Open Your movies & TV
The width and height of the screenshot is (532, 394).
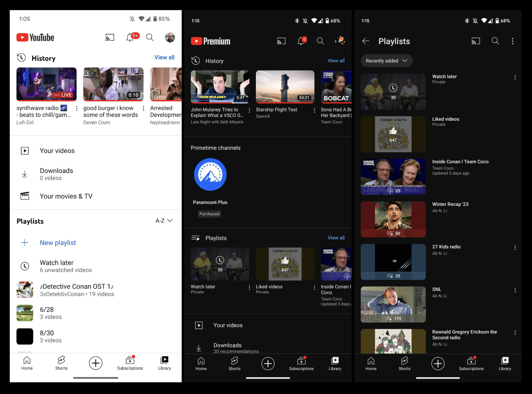click(96, 196)
